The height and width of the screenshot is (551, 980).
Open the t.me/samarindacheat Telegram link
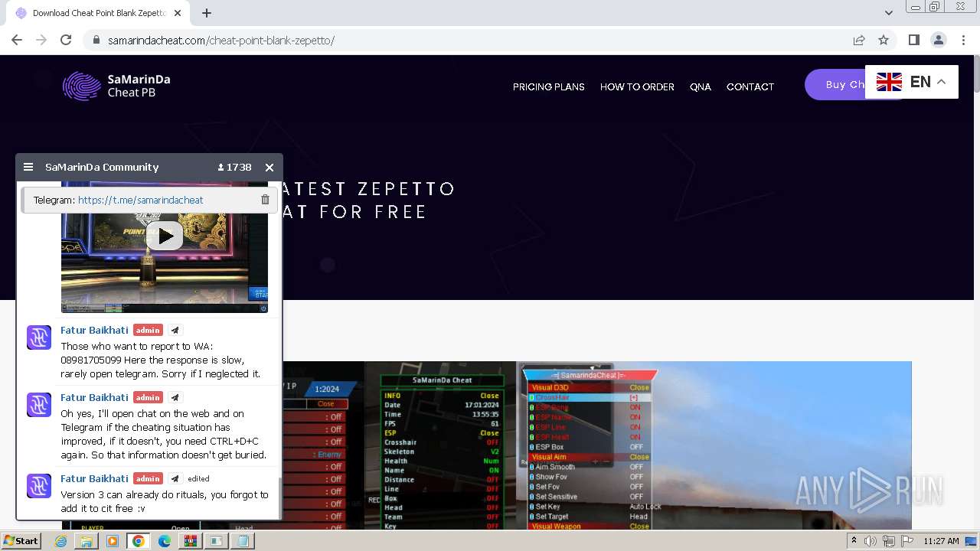(141, 200)
